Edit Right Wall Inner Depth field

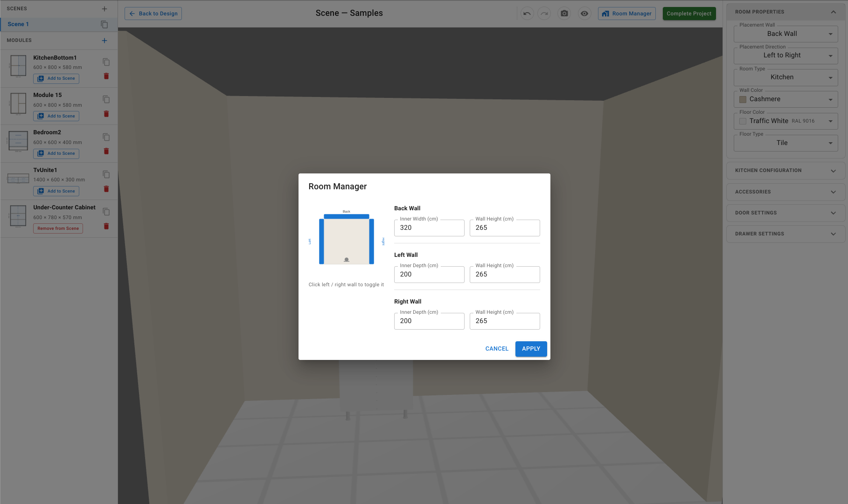(429, 321)
